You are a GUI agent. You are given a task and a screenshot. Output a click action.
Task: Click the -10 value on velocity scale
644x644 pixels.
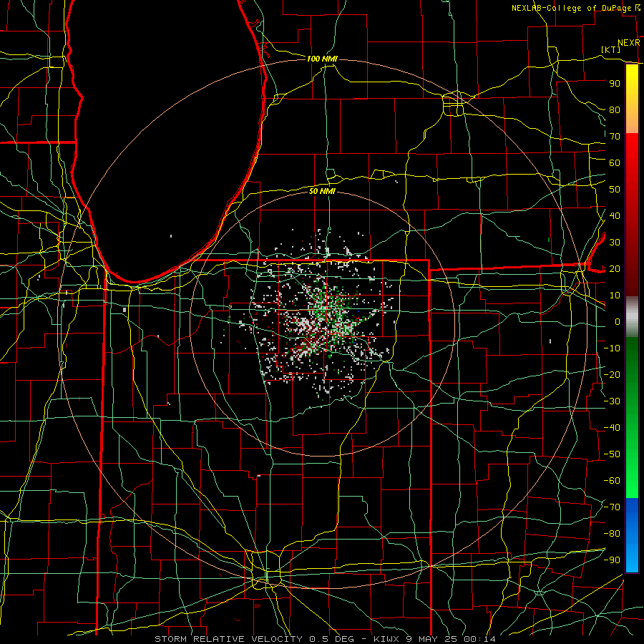click(x=612, y=348)
